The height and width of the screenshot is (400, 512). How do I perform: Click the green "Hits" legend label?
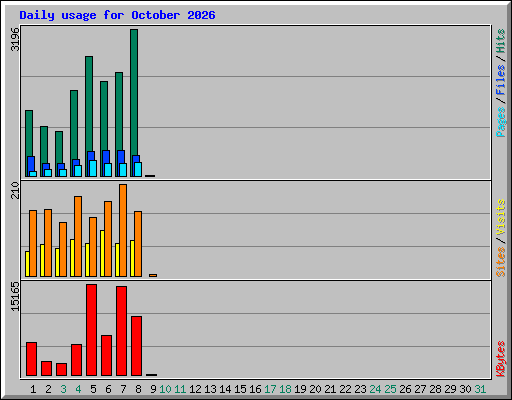point(501,41)
